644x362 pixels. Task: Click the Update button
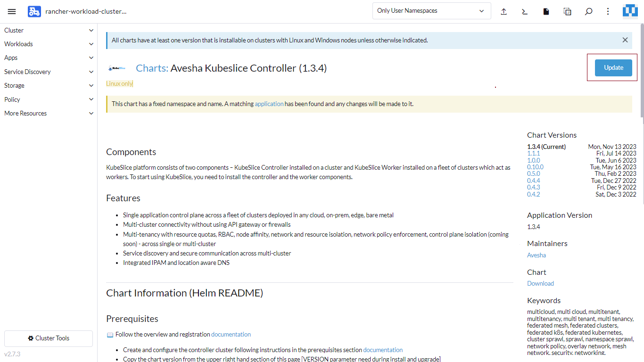(x=613, y=67)
